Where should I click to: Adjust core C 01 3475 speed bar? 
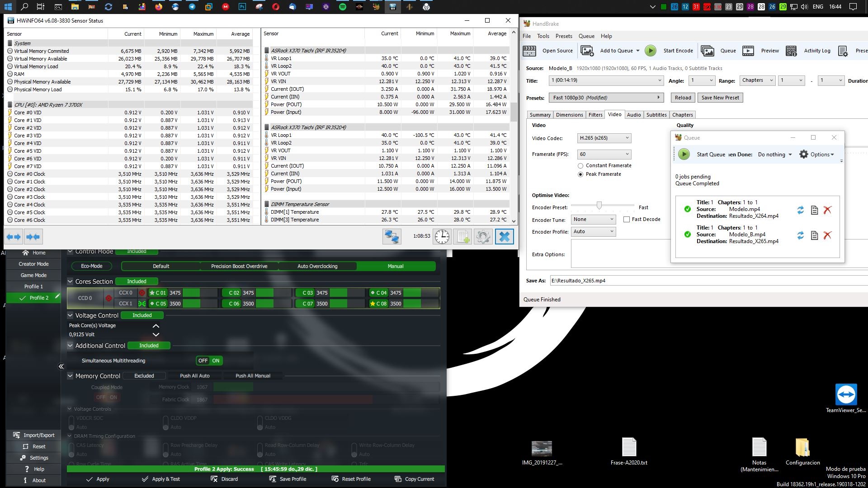click(x=200, y=293)
